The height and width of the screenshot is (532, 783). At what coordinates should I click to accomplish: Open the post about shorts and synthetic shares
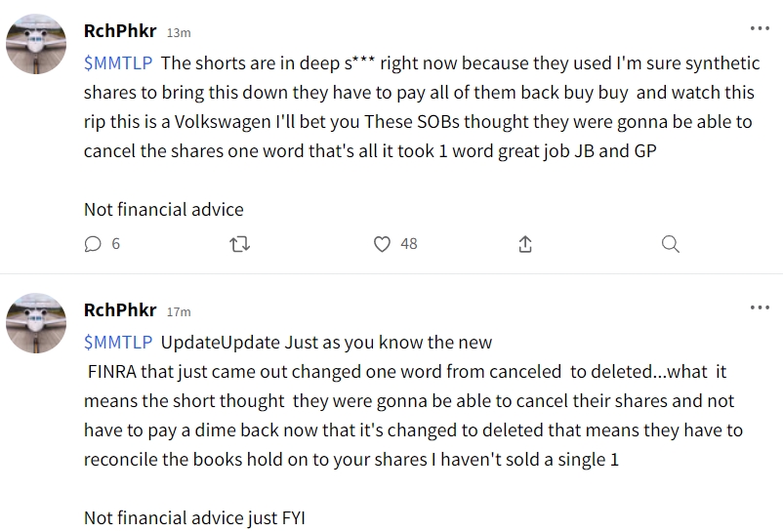tap(420, 122)
